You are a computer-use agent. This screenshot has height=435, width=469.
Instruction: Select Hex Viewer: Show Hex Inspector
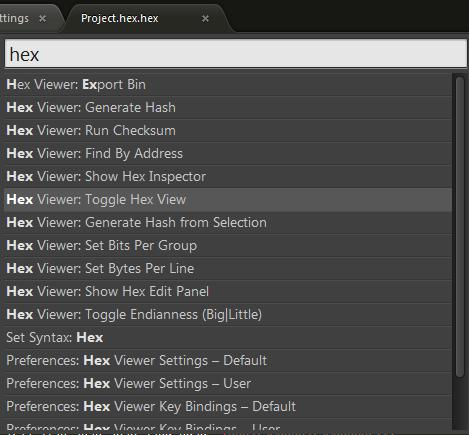[x=228, y=177]
